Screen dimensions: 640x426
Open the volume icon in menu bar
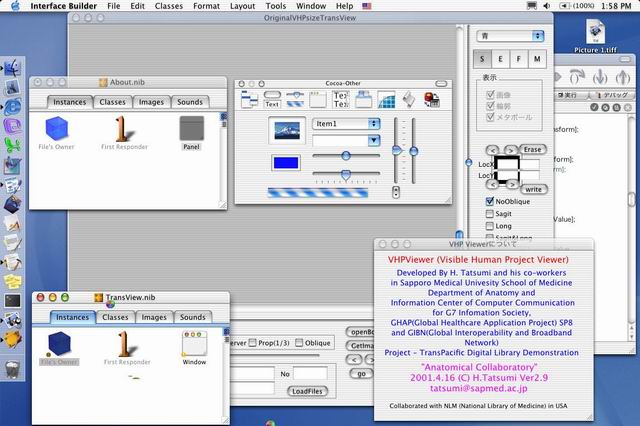547,6
